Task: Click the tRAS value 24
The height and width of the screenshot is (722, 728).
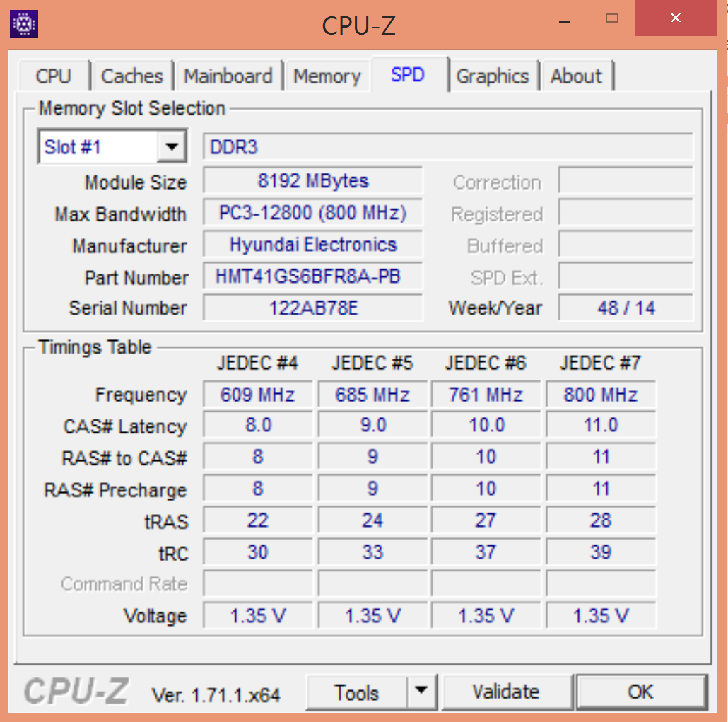Action: coord(372,520)
